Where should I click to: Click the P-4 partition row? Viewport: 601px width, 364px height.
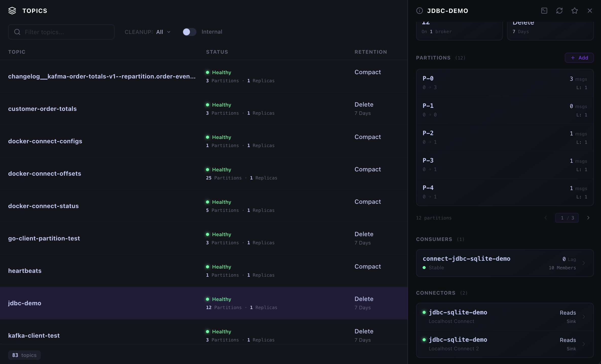(x=505, y=192)
